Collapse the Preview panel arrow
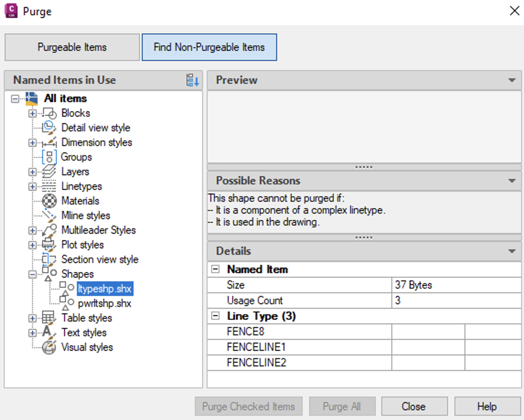 (512, 81)
